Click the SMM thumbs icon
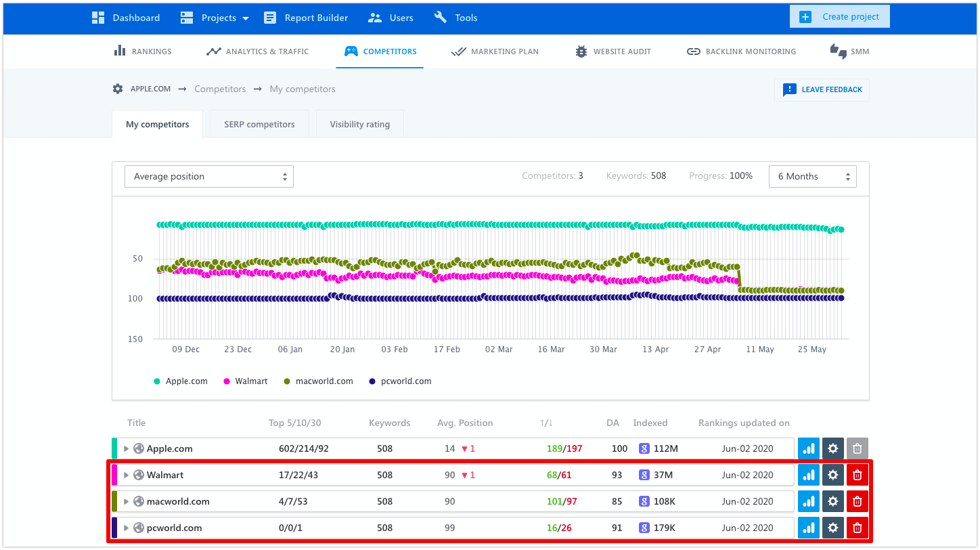 838,51
